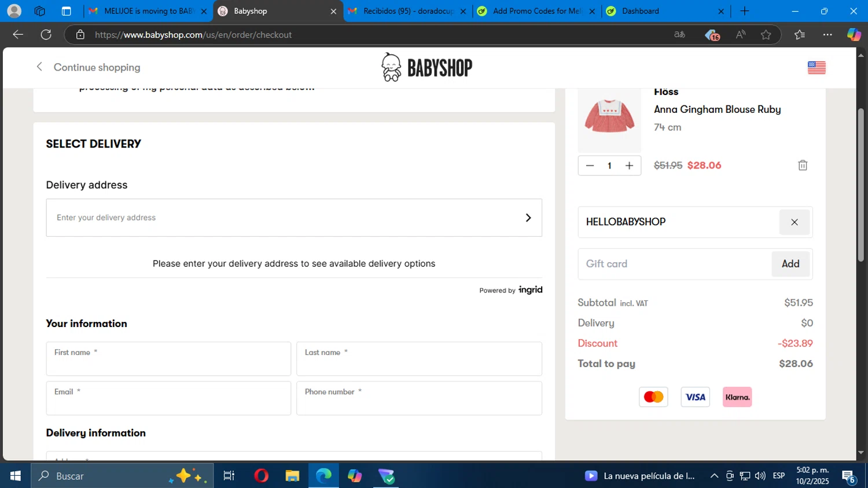Screen dimensions: 868x488
Task: Open the La nueva película news widget
Action: click(x=639, y=476)
